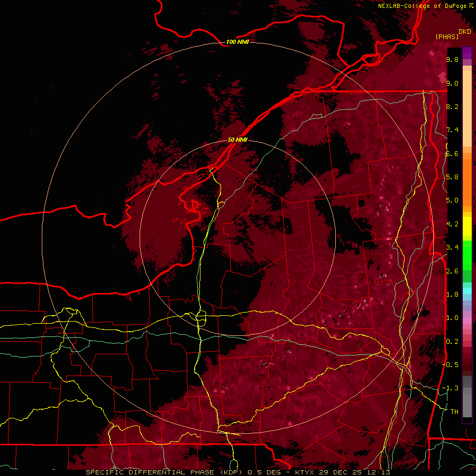Click the NEXLAB-College of DuPage credit text
Image resolution: width=476 pixels, height=476 pixels.
click(x=423, y=6)
